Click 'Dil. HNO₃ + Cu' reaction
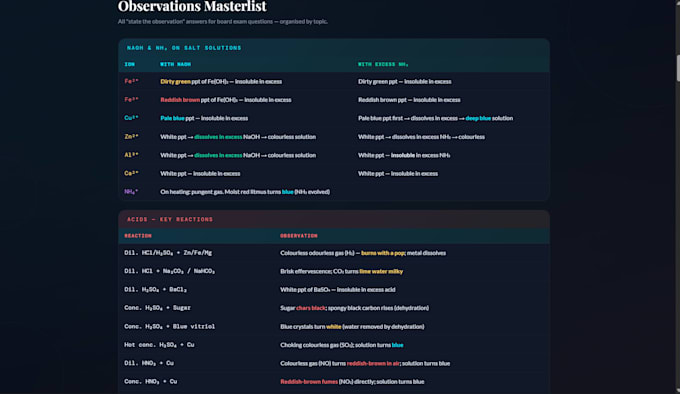This screenshot has height=394, width=680. pos(149,363)
